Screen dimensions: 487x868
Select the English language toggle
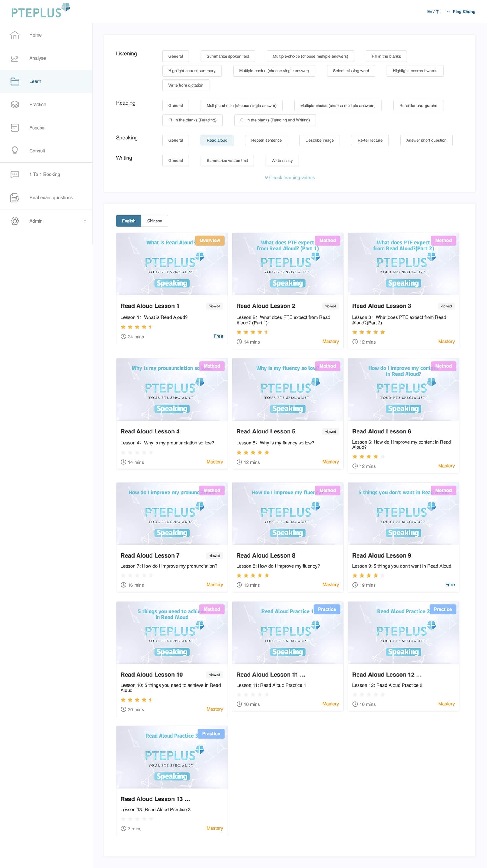pos(128,221)
